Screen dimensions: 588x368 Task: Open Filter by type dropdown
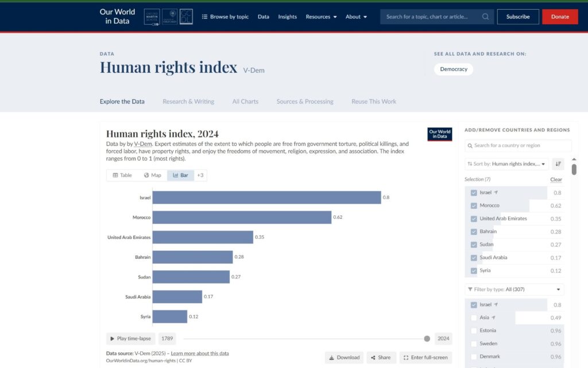514,289
